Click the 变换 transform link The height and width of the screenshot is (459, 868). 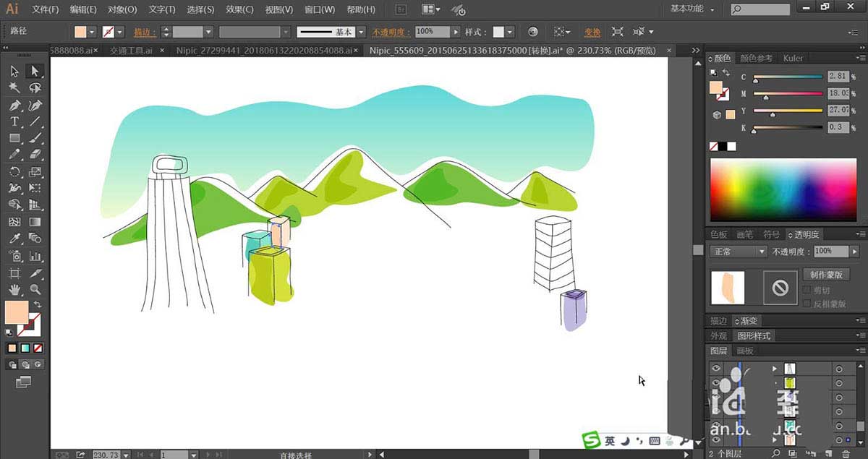coord(592,33)
